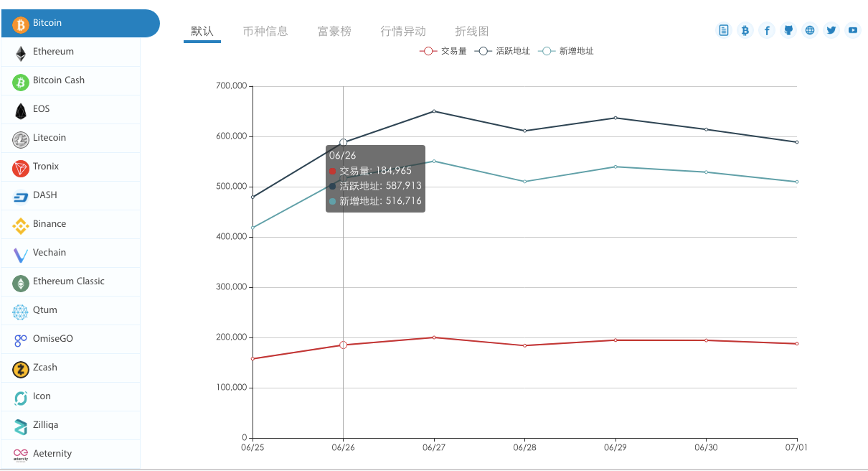Screen dimensions: 868x471
Task: Click the 07/01 x-axis label
Action: 797,447
